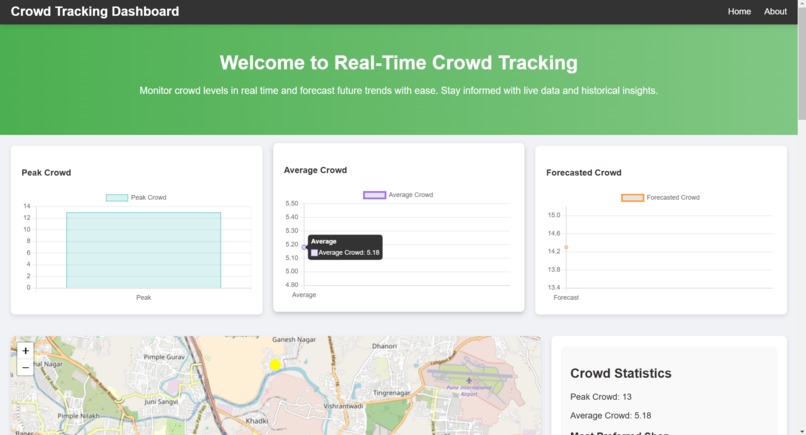Click the scrollbar down arrow
Viewport: 806px width, 435px height.
click(x=801, y=431)
